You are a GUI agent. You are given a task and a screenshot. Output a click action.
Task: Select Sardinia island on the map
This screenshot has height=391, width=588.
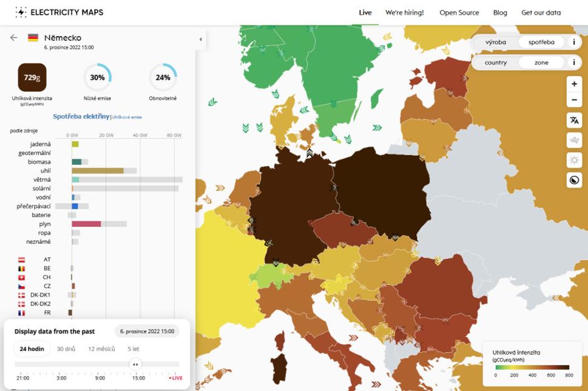(279, 368)
